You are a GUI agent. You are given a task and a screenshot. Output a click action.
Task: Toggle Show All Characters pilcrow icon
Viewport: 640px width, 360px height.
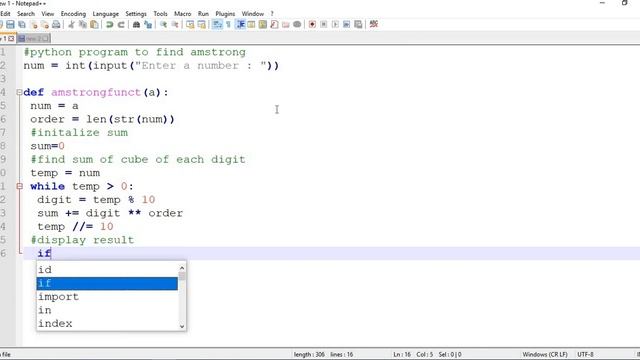(228, 24)
